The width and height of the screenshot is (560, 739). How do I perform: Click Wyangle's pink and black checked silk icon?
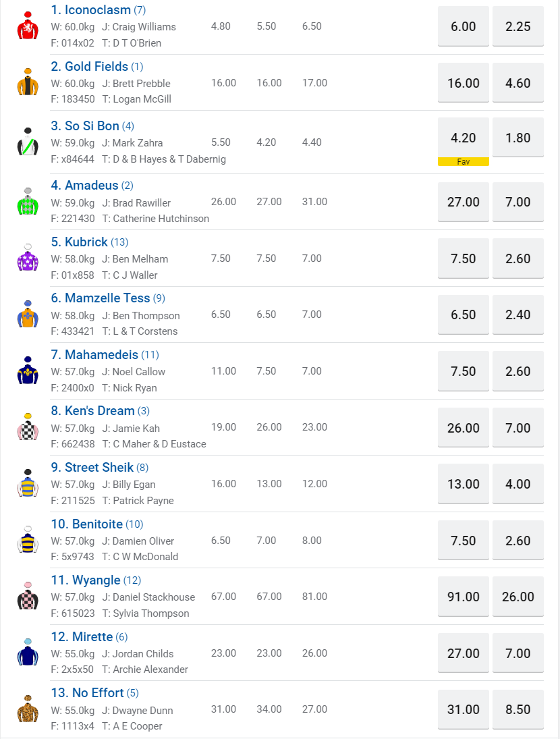28,596
